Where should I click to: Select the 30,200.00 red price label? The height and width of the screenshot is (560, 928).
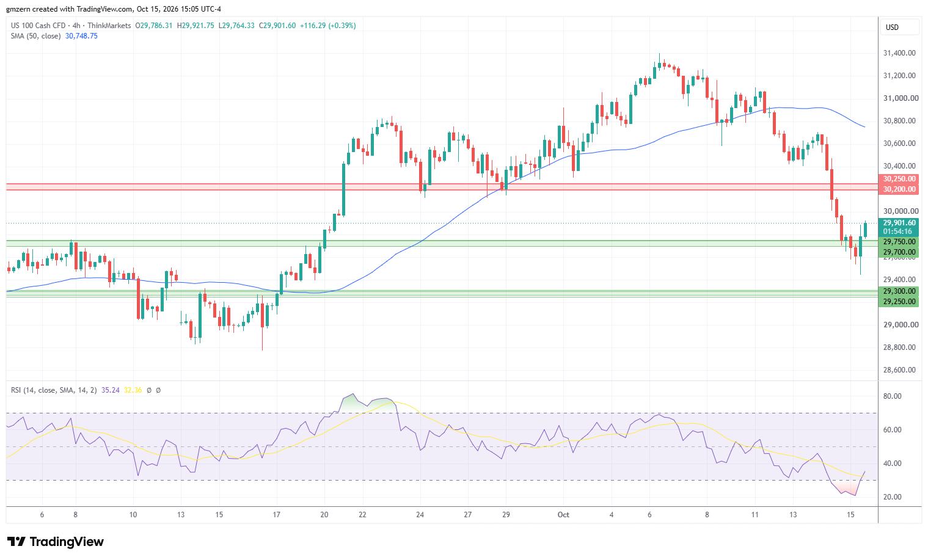coord(899,189)
